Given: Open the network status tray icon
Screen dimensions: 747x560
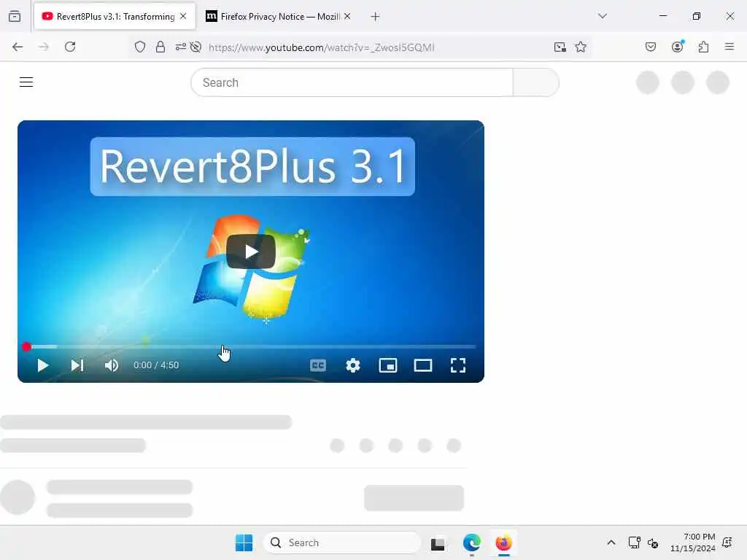Looking at the screenshot, I should click(x=634, y=542).
